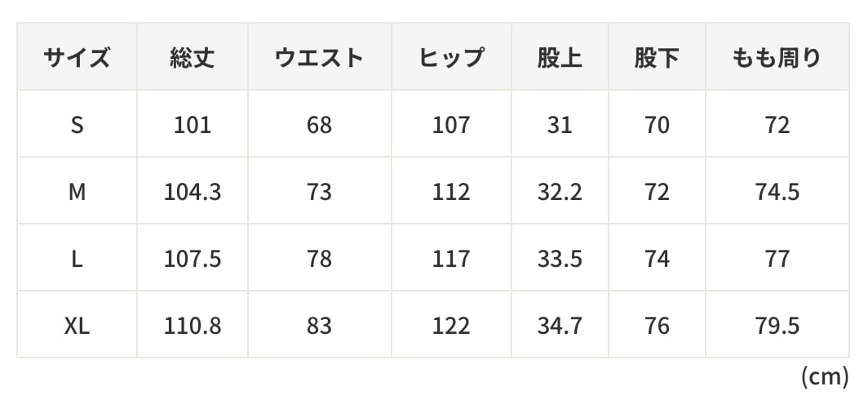Viewport: 868px width, 400px height.
Task: Select waist value 68 for size S
Action: click(x=319, y=125)
